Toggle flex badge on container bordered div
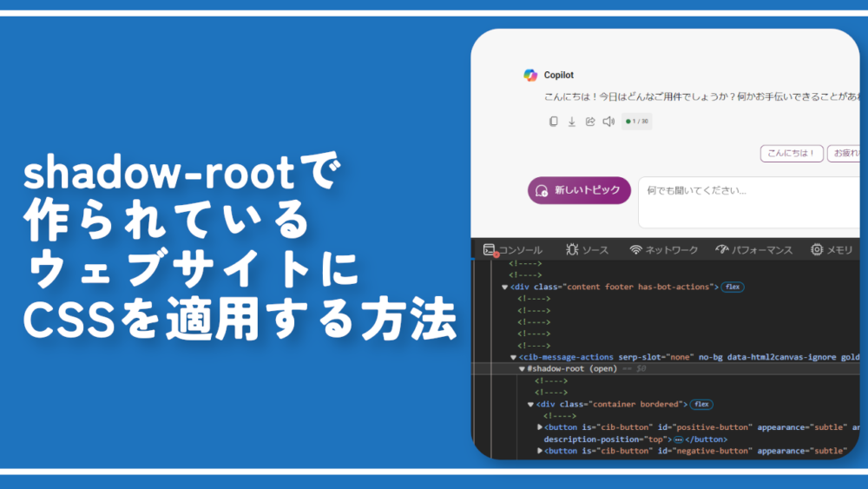The height and width of the screenshot is (489, 868). pyautogui.click(x=701, y=404)
